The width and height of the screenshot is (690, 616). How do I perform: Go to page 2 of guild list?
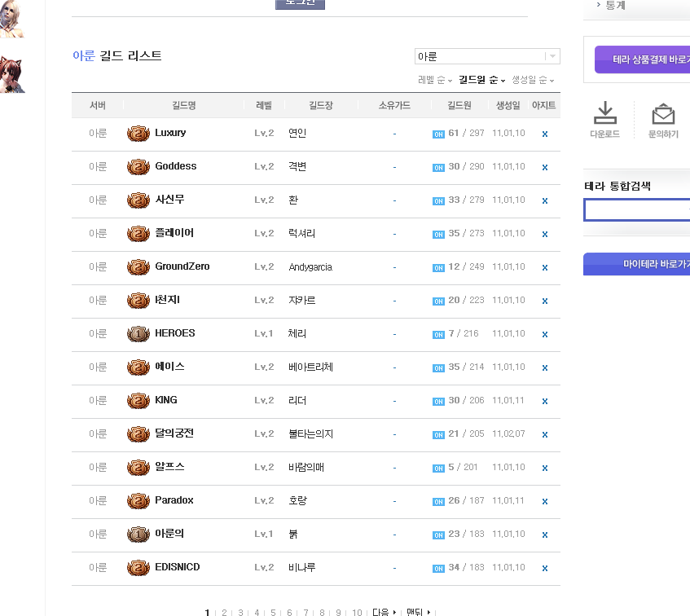point(224,612)
